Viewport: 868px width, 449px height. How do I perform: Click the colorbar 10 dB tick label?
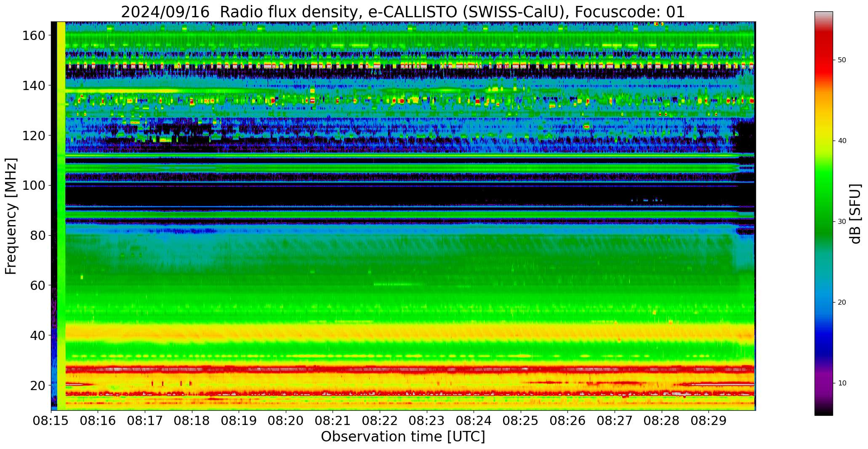click(842, 383)
